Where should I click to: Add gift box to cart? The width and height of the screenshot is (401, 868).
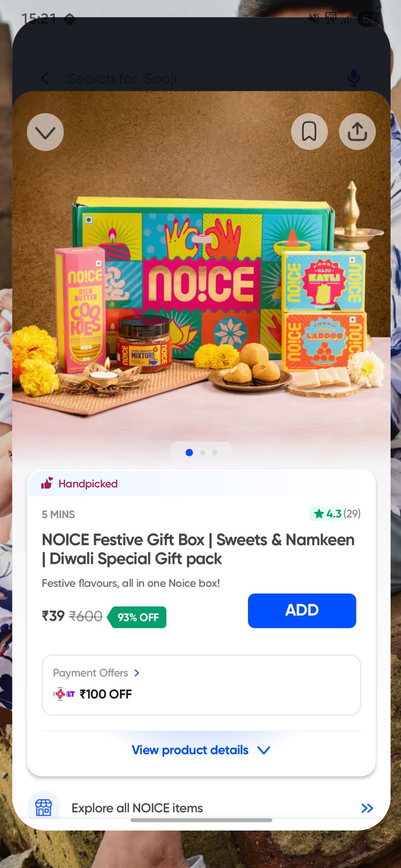[302, 611]
